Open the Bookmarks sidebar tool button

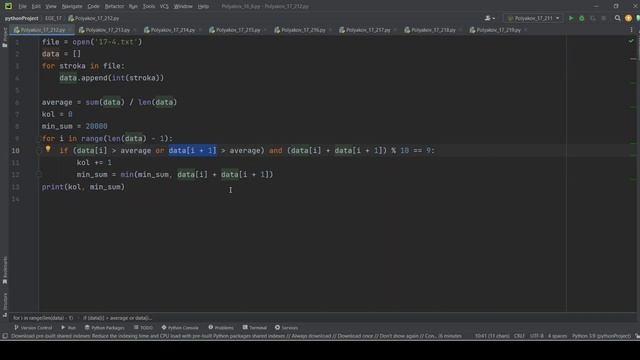click(4, 270)
